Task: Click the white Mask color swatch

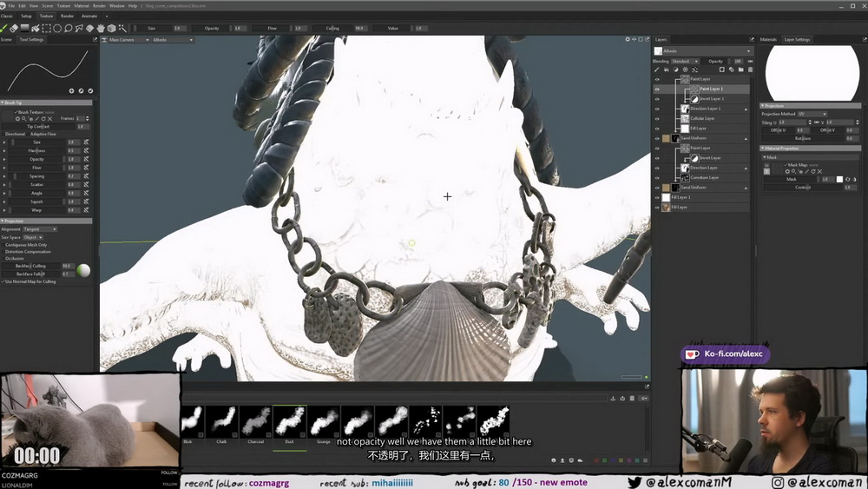Action: pos(839,179)
